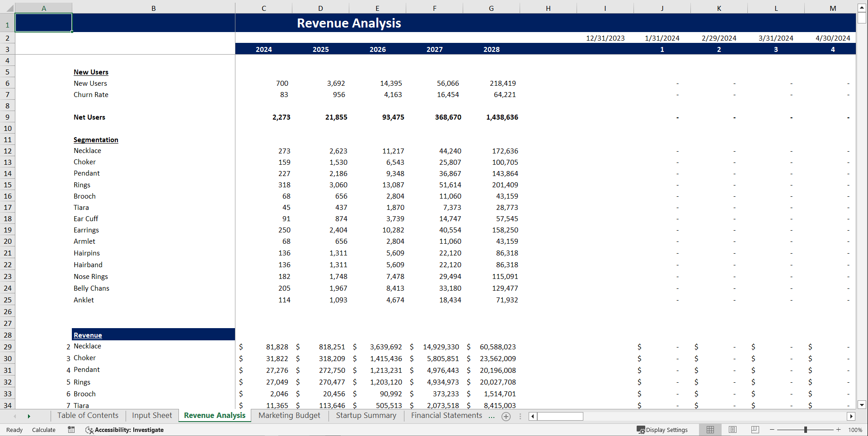Switch to Page Layout view icon
Viewport: 868px width, 436px height.
click(732, 430)
